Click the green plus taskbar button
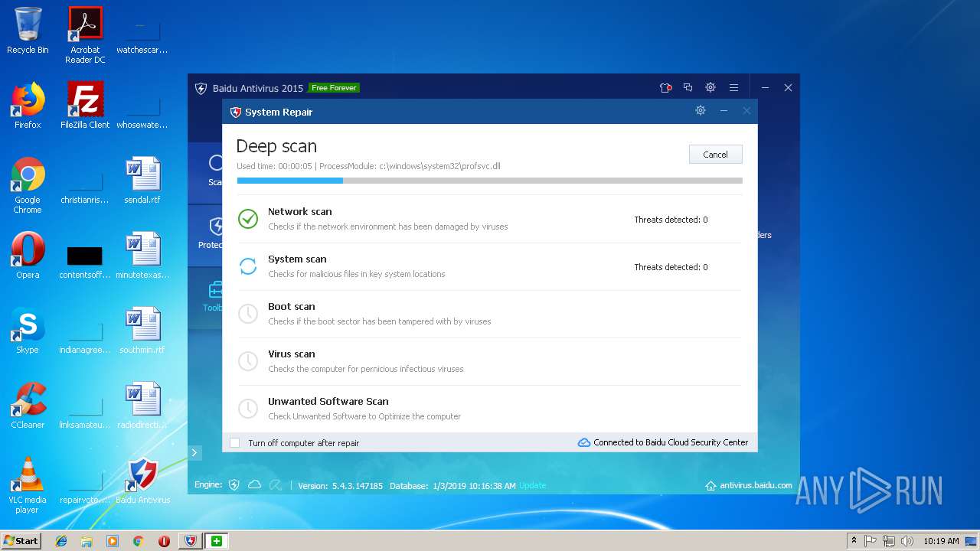This screenshot has height=551, width=980. tap(216, 541)
